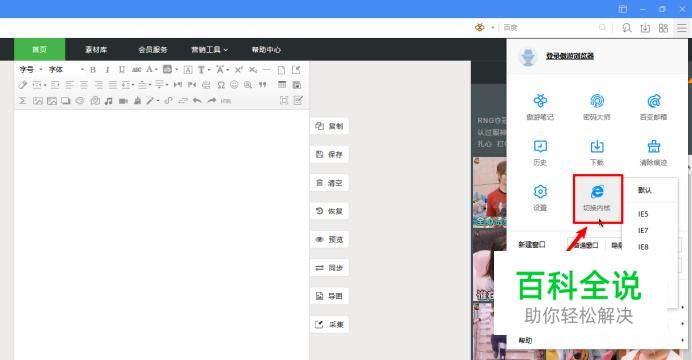Open 下载 downloads icon in menu panel
The width and height of the screenshot is (692, 360).
point(597,152)
